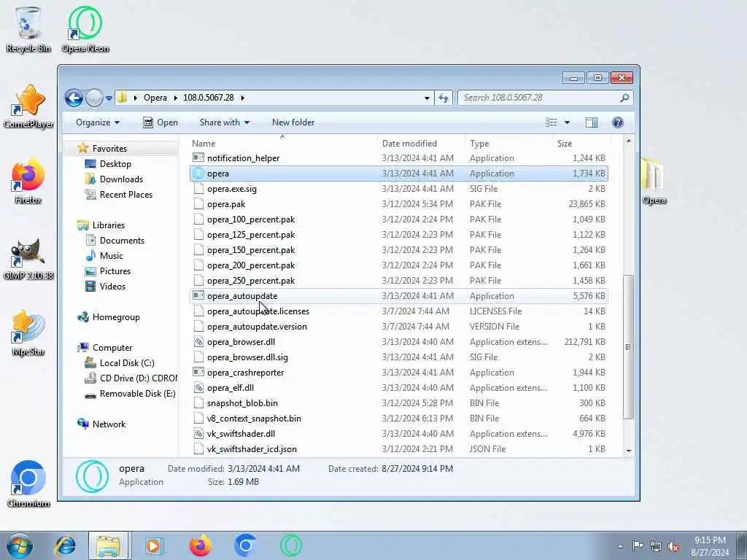Click the Open toolbar button

[160, 122]
